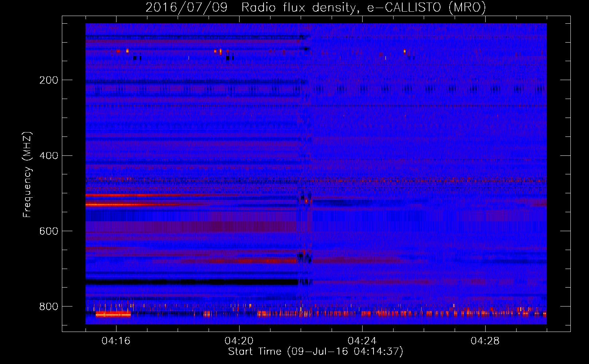The height and width of the screenshot is (364, 589).
Task: Select the plot title '2016/07/09 Radio flux density, e-CALLISTO (MRO)'
Action: (x=316, y=7)
